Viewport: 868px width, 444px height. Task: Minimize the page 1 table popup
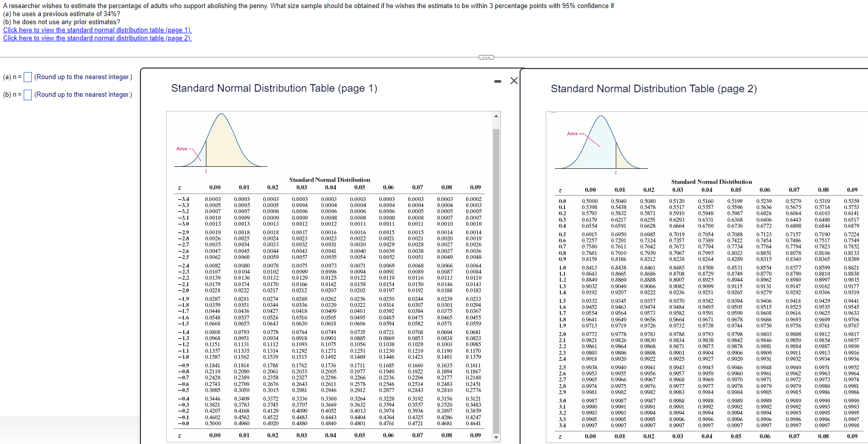(497, 81)
